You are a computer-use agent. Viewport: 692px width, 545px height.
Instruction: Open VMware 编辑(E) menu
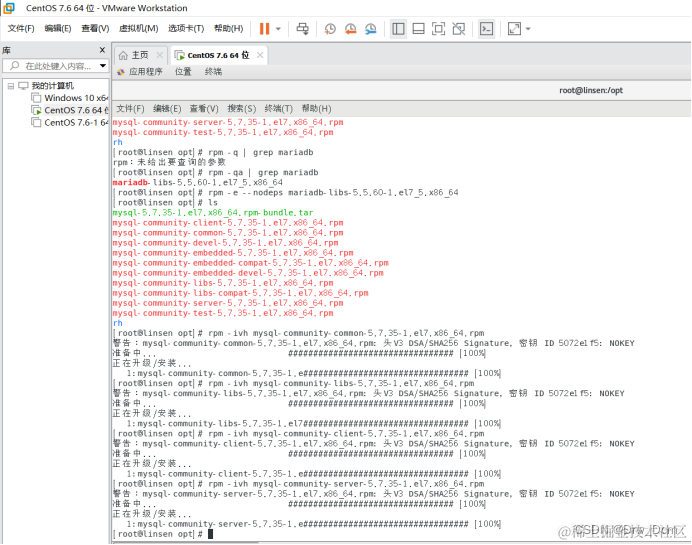point(58,29)
